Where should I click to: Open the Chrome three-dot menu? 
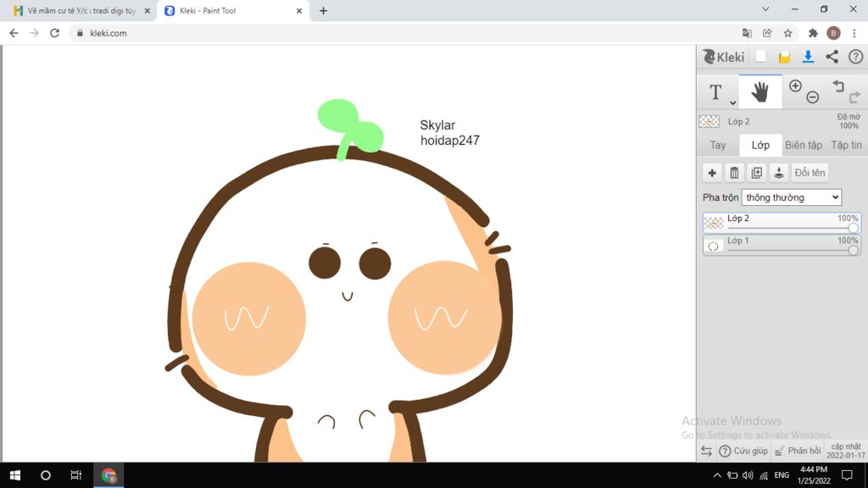pyautogui.click(x=854, y=33)
